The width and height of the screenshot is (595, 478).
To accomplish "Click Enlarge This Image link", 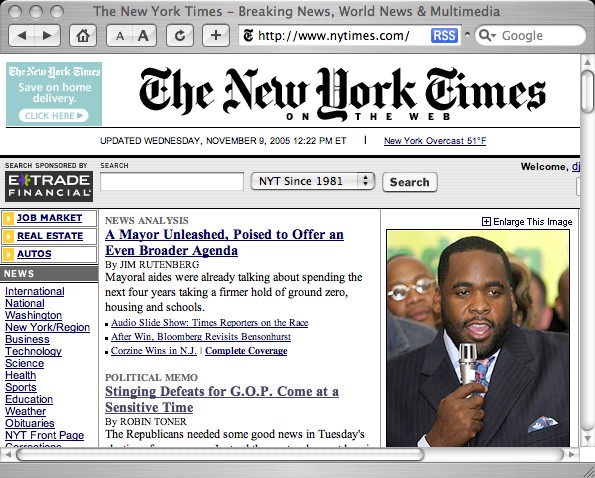I will tap(532, 222).
